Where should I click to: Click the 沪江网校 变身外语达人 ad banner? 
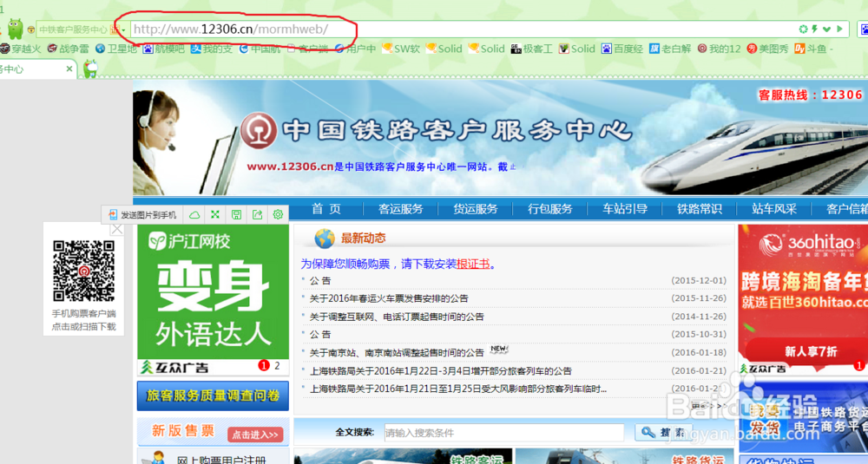pos(214,292)
